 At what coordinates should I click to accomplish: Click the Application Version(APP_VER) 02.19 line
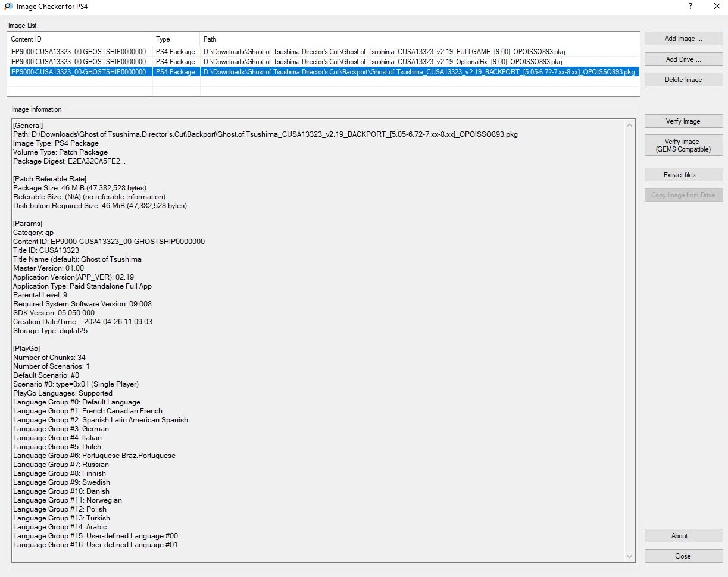pyautogui.click(x=73, y=277)
